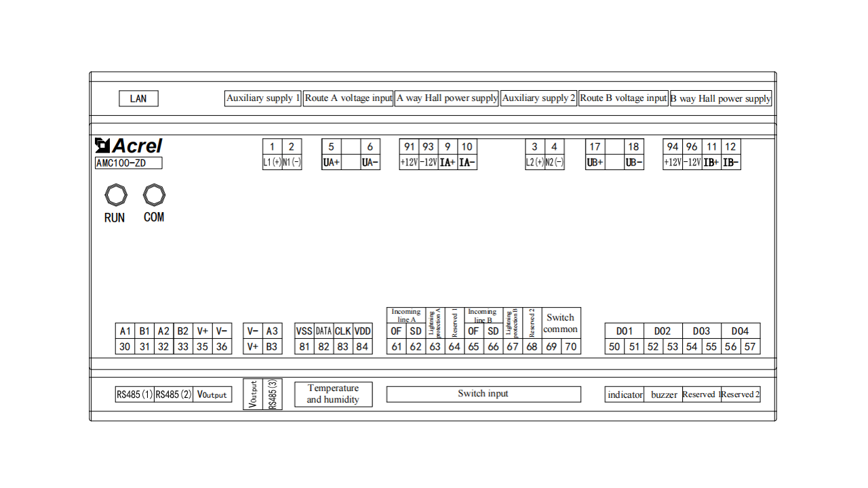
Task: Select the Route A voltage input label
Action: 349,98
